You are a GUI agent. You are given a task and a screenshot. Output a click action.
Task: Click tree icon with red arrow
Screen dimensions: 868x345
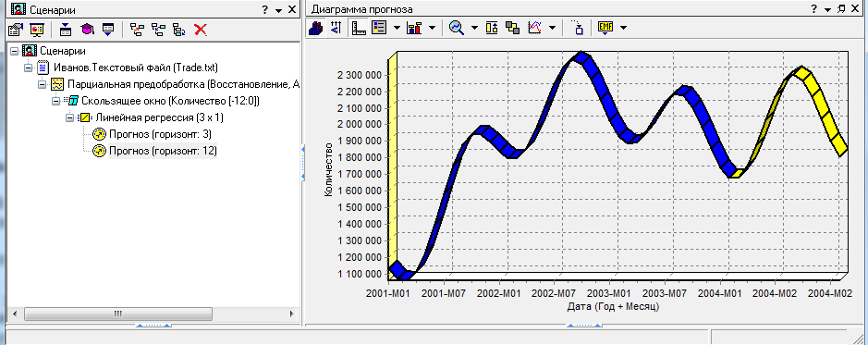[137, 30]
